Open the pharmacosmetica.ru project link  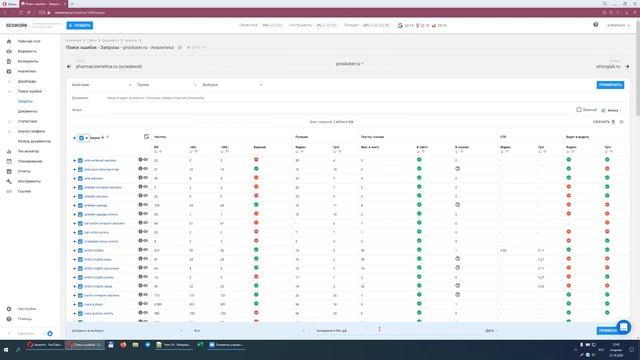[109, 66]
